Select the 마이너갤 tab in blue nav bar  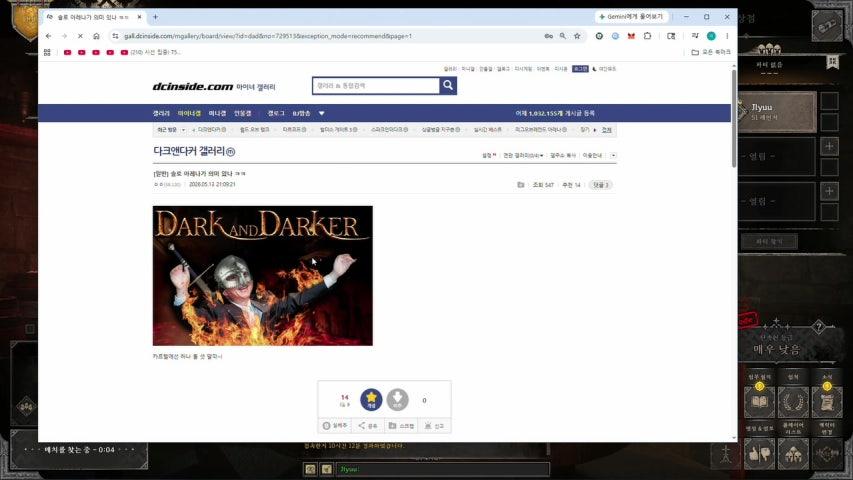tap(189, 113)
